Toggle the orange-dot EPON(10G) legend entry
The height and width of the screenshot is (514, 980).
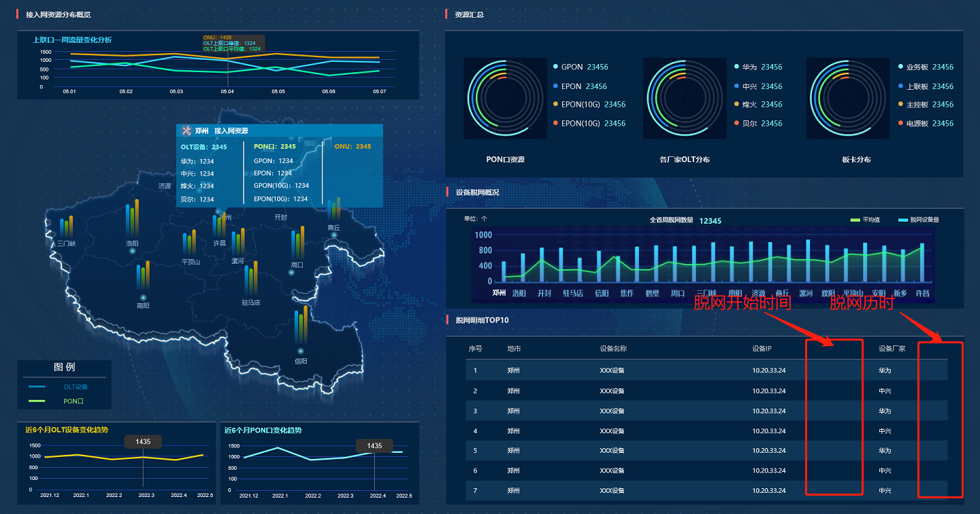589,123
